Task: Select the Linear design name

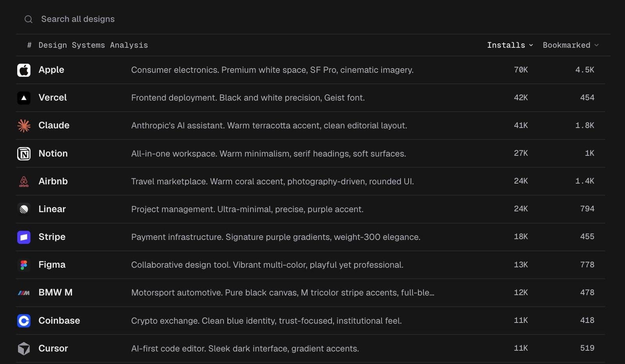Action: (52, 209)
